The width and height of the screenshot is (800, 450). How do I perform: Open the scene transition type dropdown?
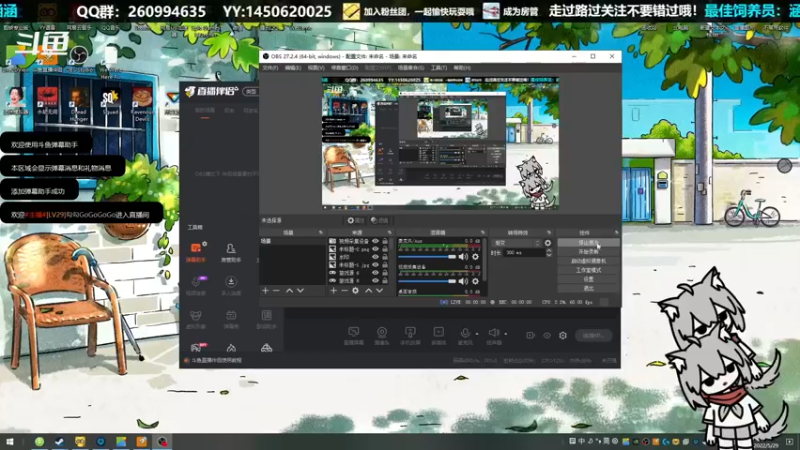516,243
